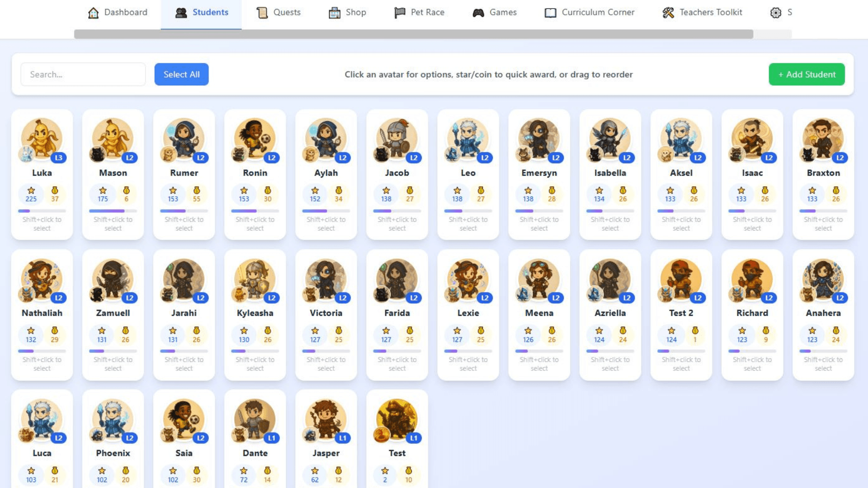Image resolution: width=868 pixels, height=488 pixels.
Task: Click the Dashboard home icon
Action: pyautogui.click(x=94, y=13)
